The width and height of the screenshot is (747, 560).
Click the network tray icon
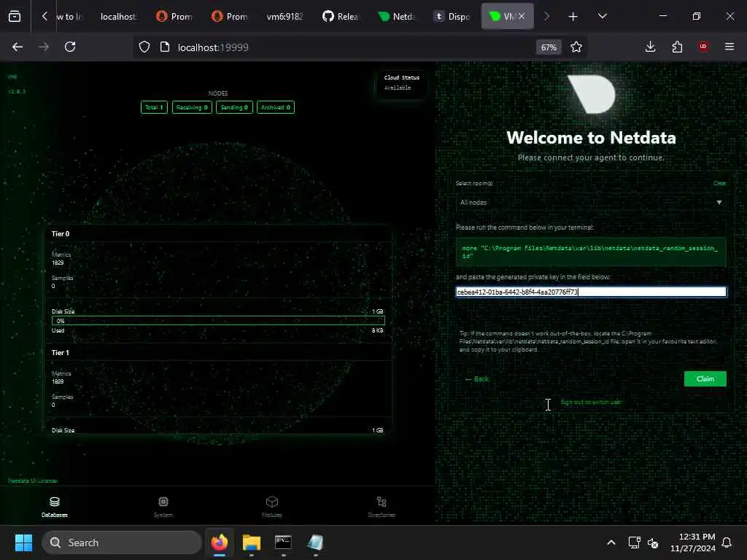[x=634, y=542]
